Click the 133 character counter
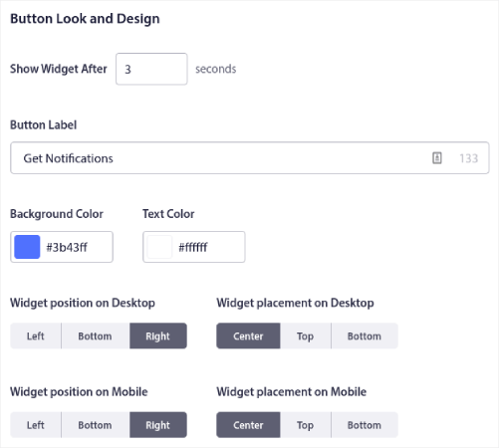 [469, 158]
